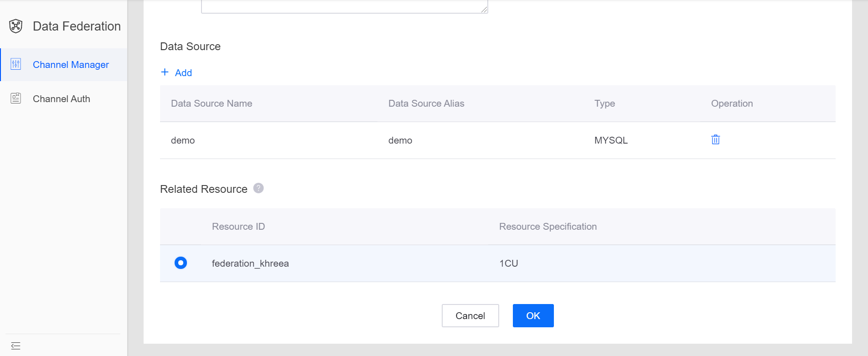Click the Data Federation title text

point(77,26)
